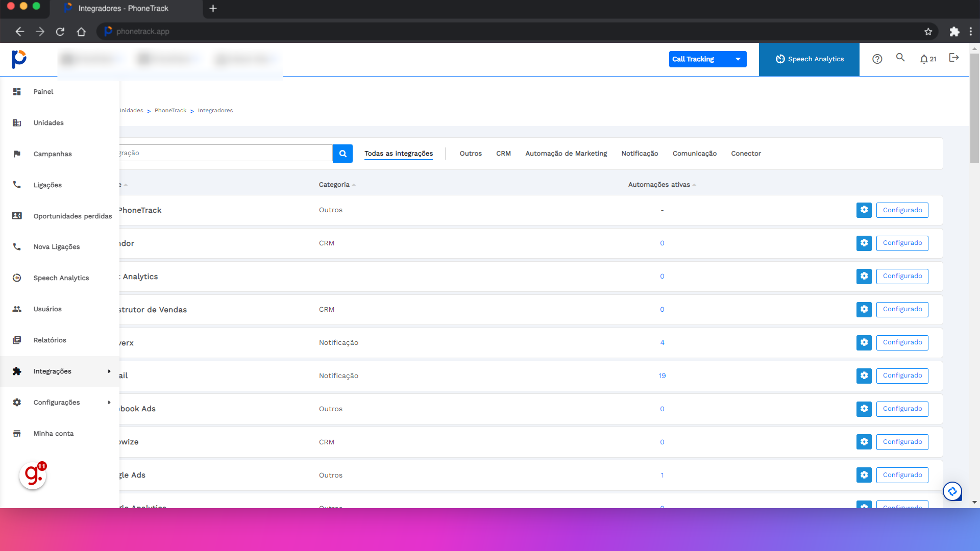The height and width of the screenshot is (551, 980).
Task: Filter by Comunicação tab
Action: point(695,154)
